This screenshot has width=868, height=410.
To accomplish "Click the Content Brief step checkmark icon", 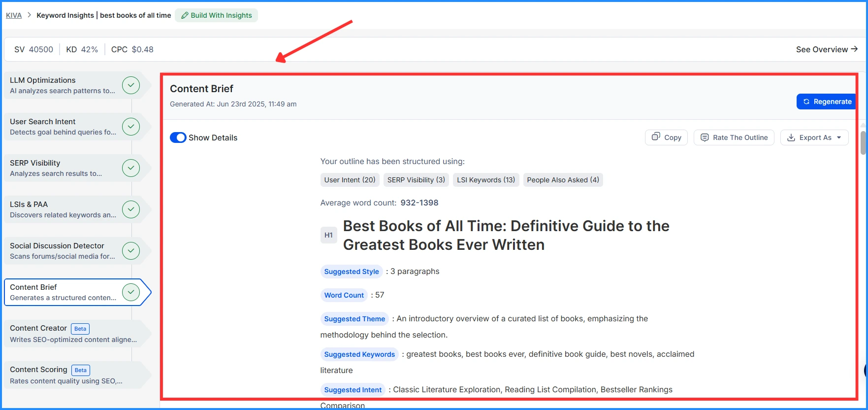I will pos(131,292).
